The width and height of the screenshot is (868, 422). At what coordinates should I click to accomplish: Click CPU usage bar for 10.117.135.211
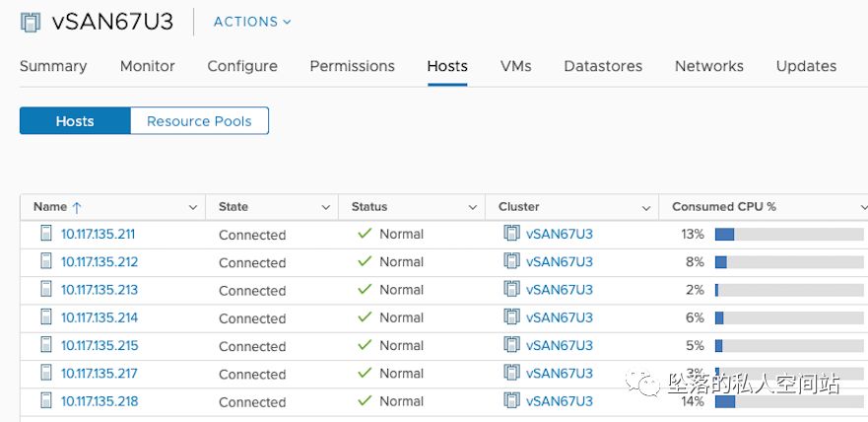[787, 234]
